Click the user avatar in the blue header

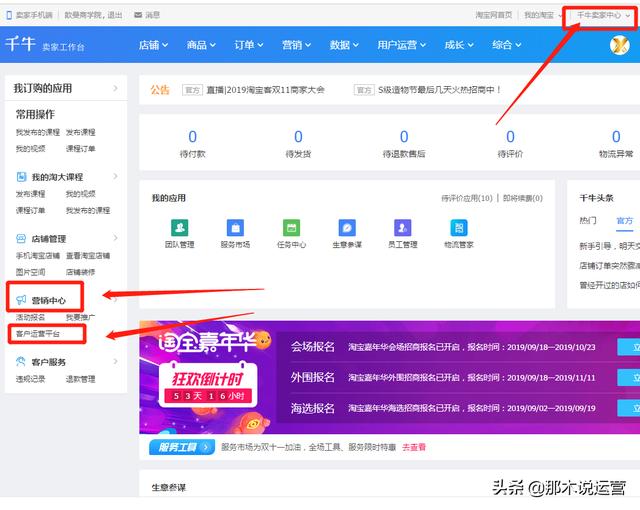pyautogui.click(x=619, y=45)
